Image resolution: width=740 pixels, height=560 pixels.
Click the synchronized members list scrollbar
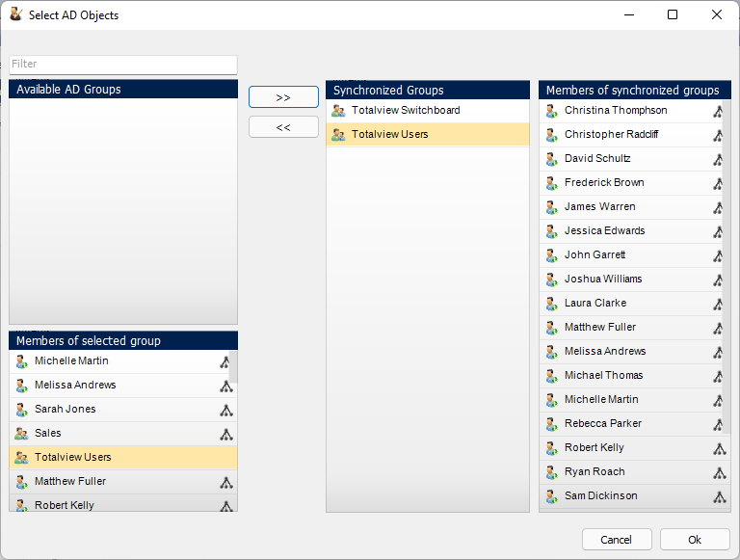727,267
